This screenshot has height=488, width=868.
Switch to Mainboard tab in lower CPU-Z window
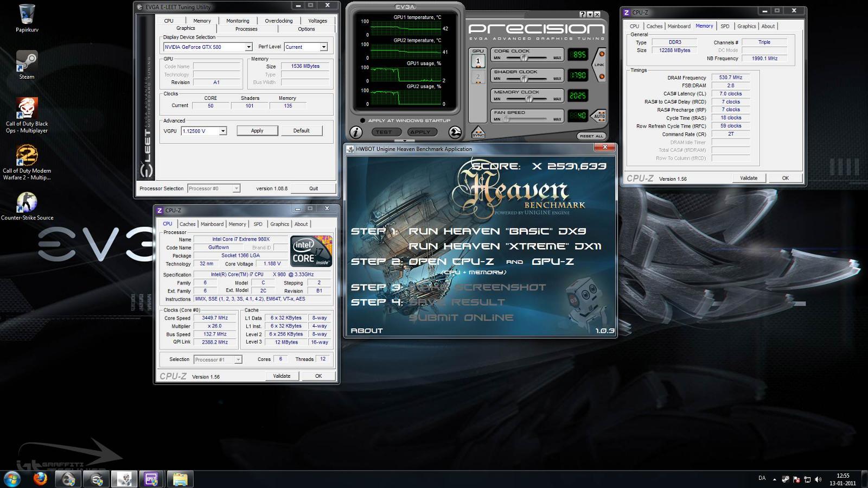212,224
